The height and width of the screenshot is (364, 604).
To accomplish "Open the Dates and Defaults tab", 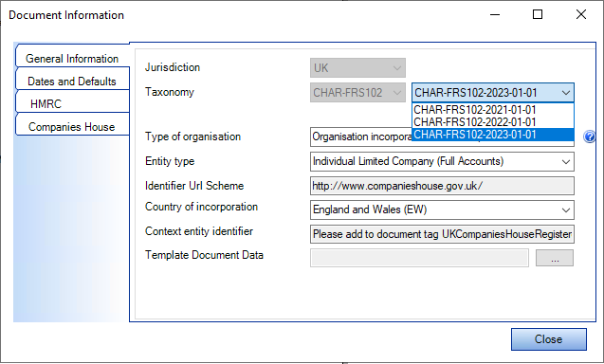I will [x=72, y=82].
